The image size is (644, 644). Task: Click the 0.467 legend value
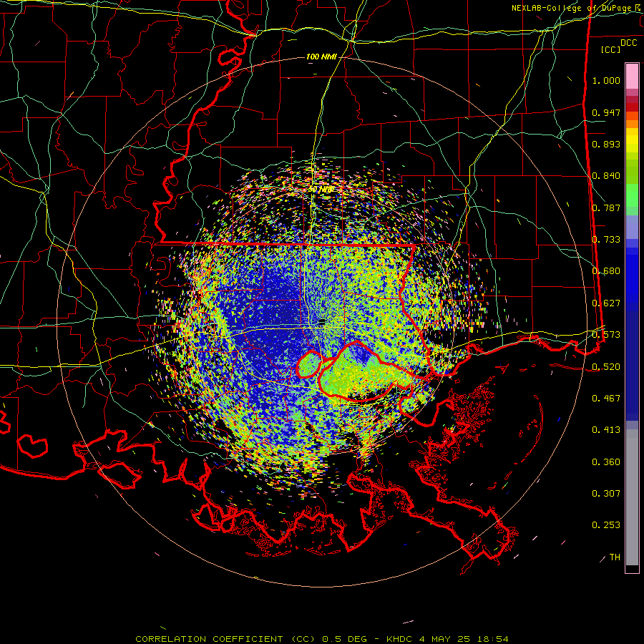[606, 399]
